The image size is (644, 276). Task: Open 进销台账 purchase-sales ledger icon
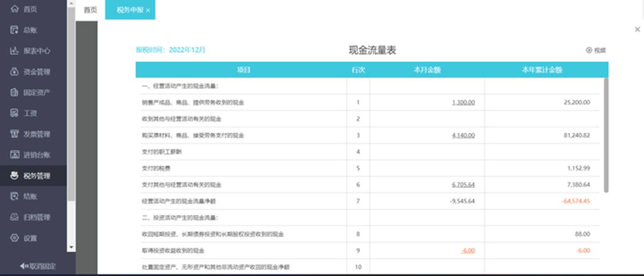point(14,155)
